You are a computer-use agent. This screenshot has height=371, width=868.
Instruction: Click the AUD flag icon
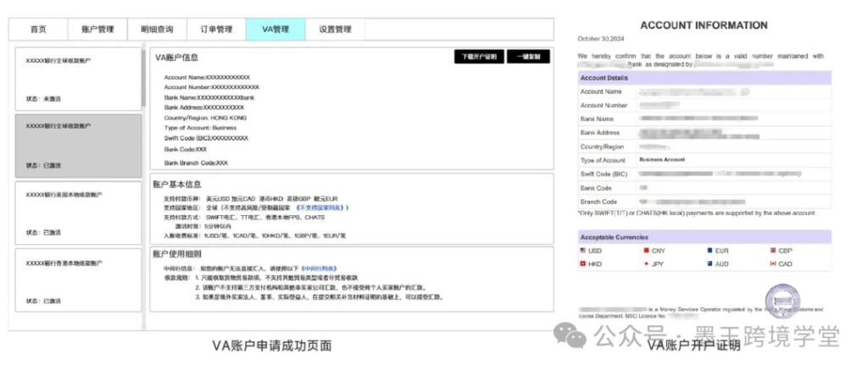coord(709,264)
